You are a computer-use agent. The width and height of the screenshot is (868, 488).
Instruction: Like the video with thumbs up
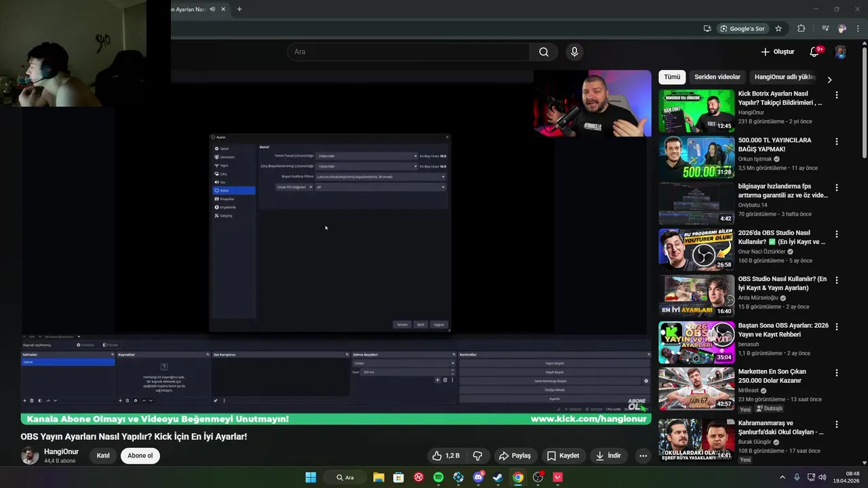pos(446,455)
